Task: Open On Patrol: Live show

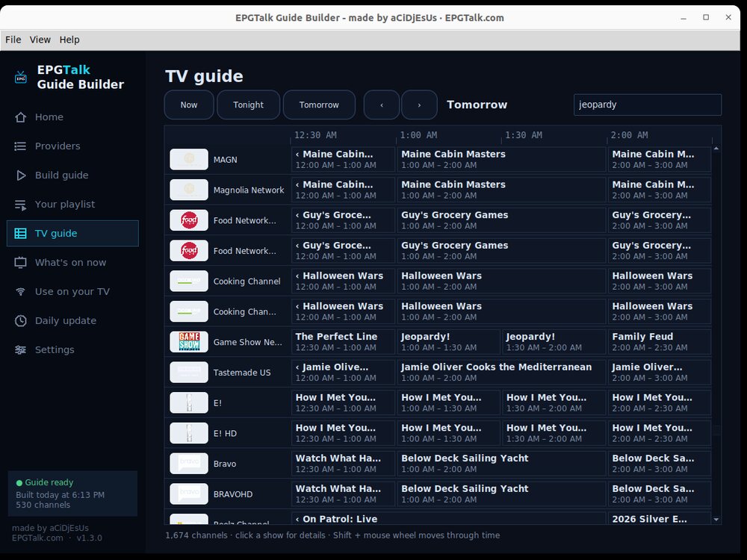Action: click(449, 519)
